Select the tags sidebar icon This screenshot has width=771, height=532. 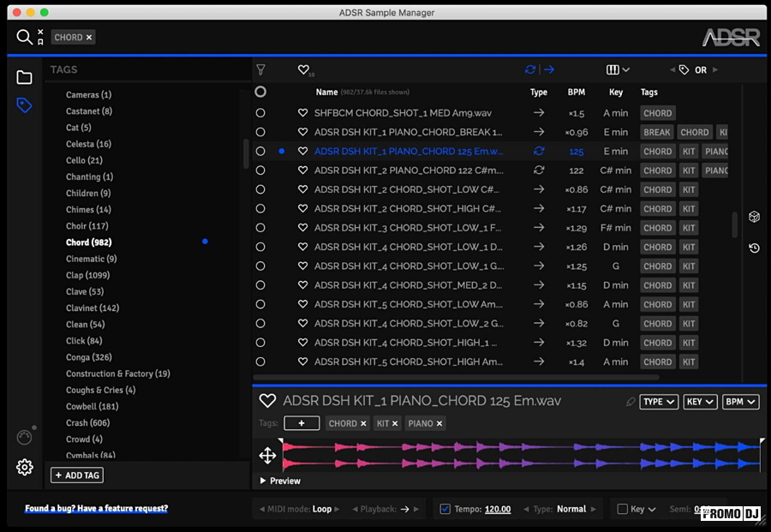coord(24,105)
